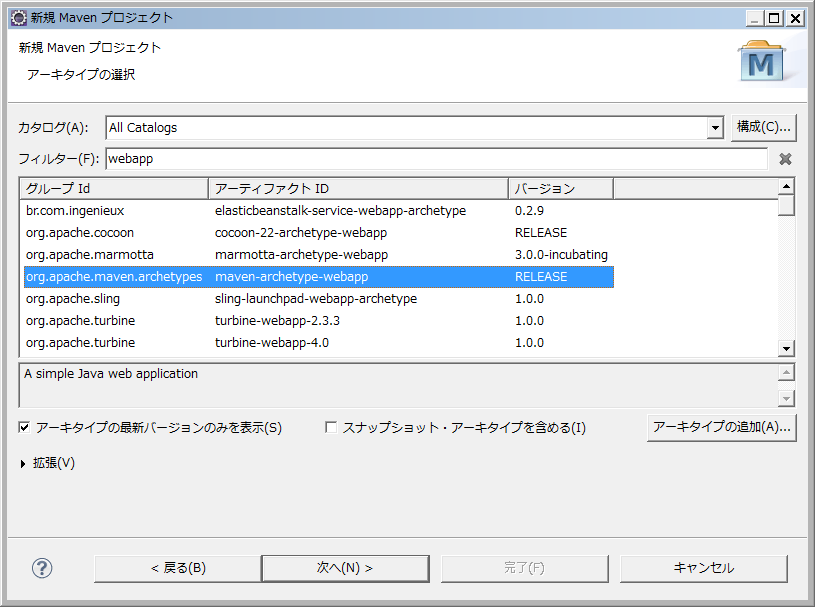Select marmotta-archetype-webapp artifact
This screenshot has width=815, height=607.
click(x=301, y=255)
